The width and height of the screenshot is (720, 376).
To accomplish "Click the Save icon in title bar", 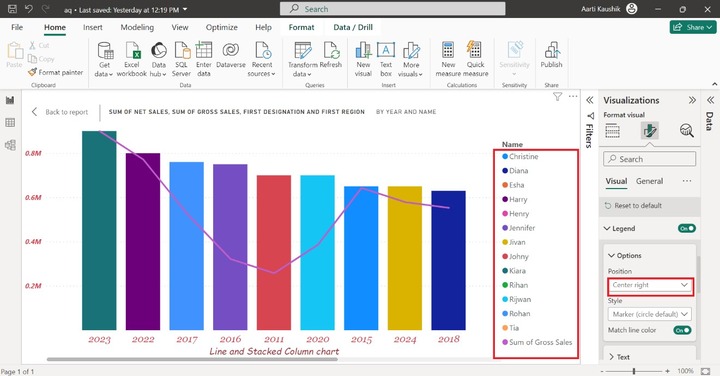I will 12,9.
